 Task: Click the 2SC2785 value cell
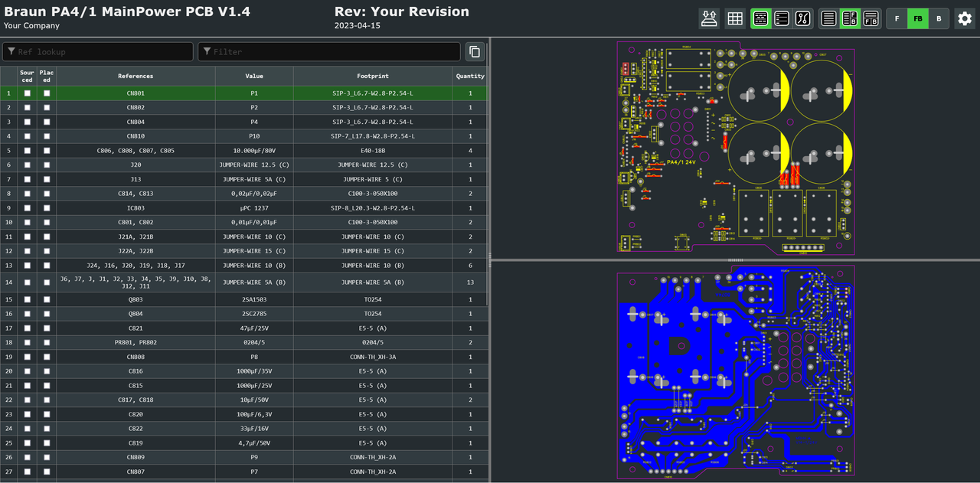click(254, 314)
